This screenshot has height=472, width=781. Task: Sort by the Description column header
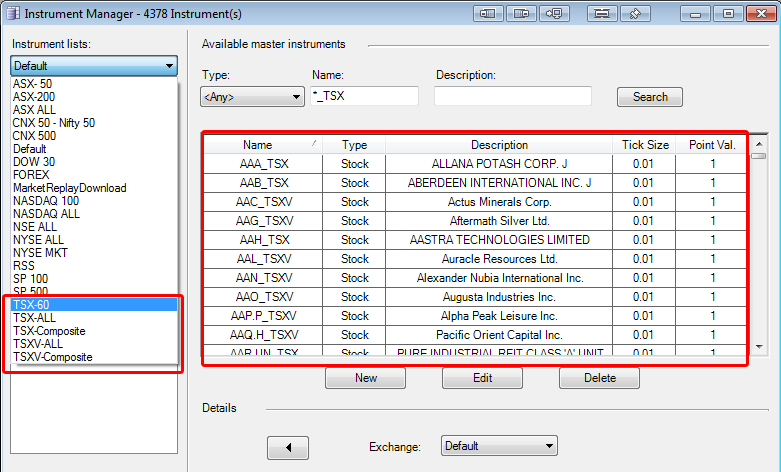[499, 145]
